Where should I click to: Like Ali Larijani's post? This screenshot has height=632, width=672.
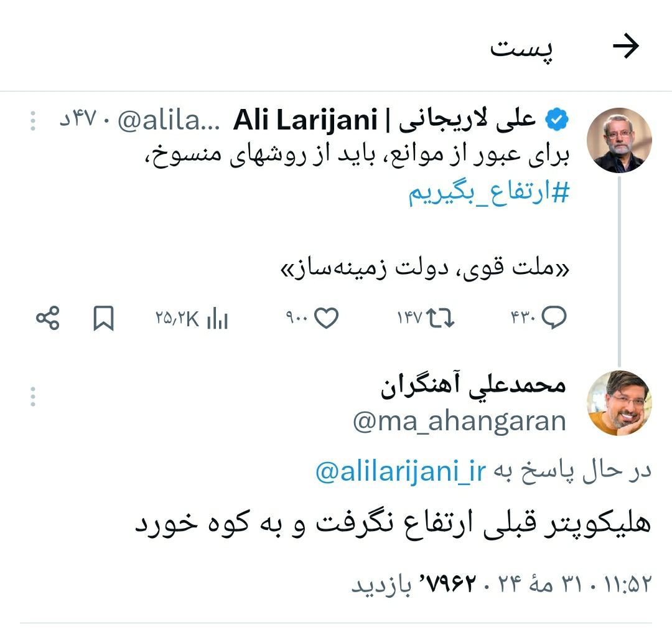pos(326,319)
